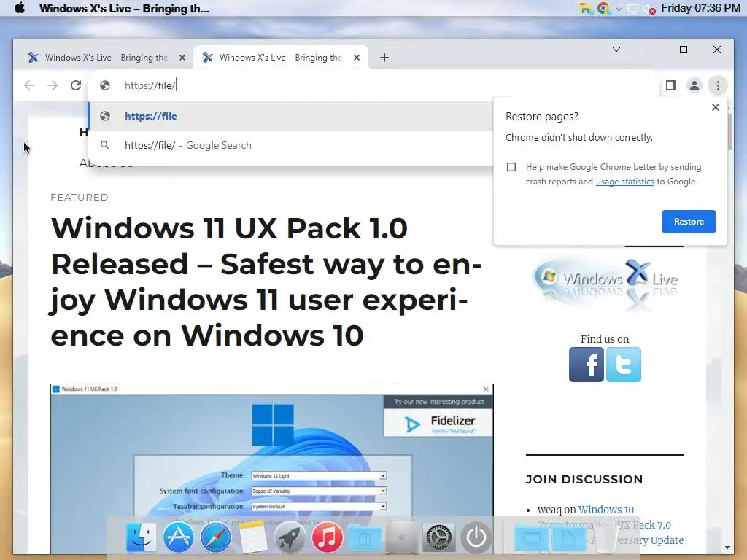This screenshot has width=747, height=560.
Task: Click the address bar containing https://file/
Action: click(374, 85)
